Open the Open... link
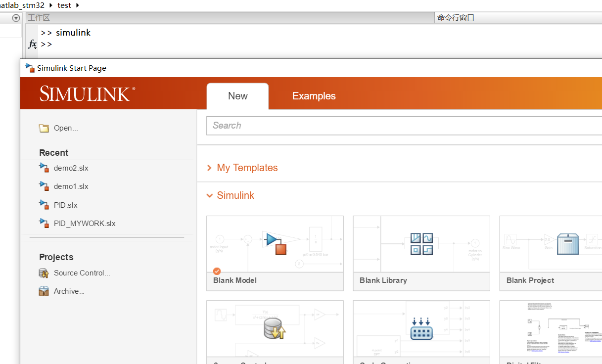The height and width of the screenshot is (364, 602). pyautogui.click(x=66, y=128)
